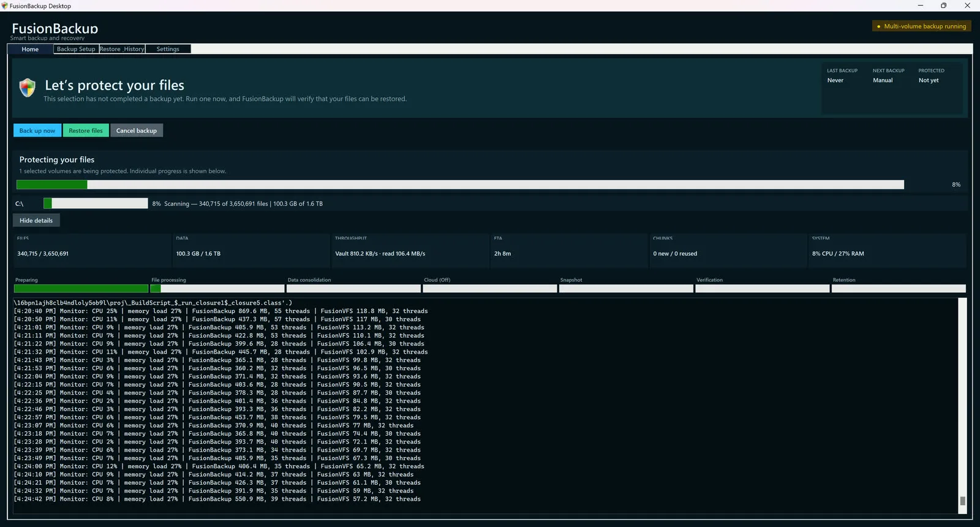Close the FusionBackup Desktop window
Image resolution: width=980 pixels, height=527 pixels.
click(x=967, y=6)
